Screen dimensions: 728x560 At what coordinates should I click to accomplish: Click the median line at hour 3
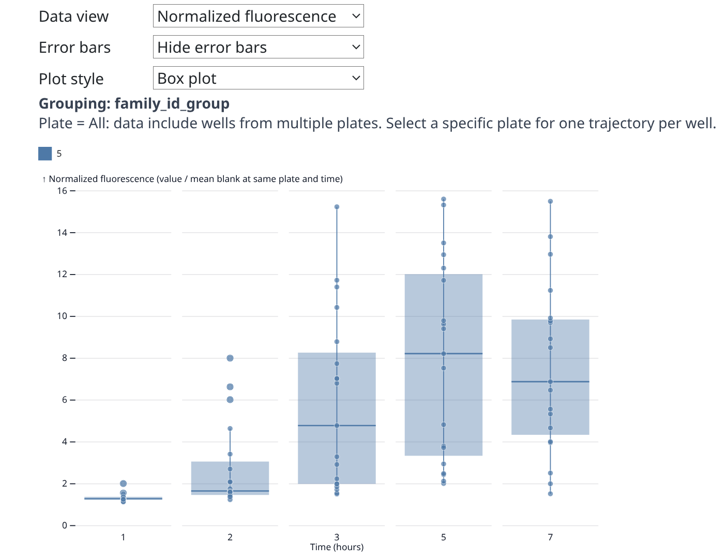[362, 426]
